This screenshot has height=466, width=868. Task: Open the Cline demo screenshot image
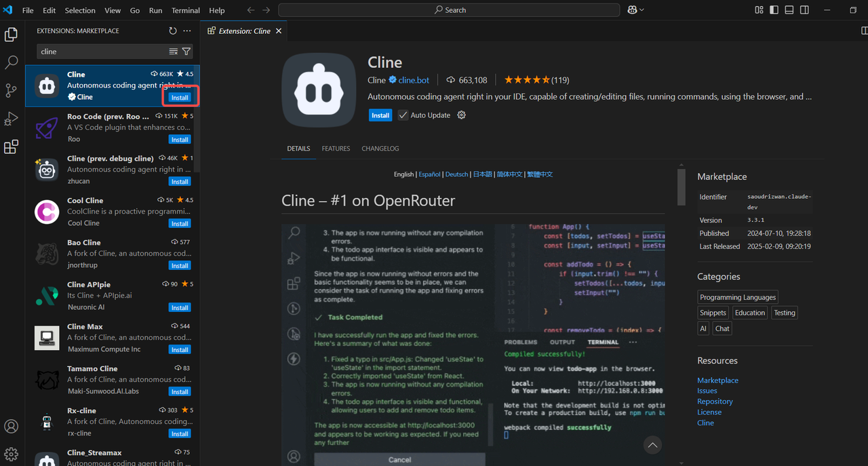473,345
